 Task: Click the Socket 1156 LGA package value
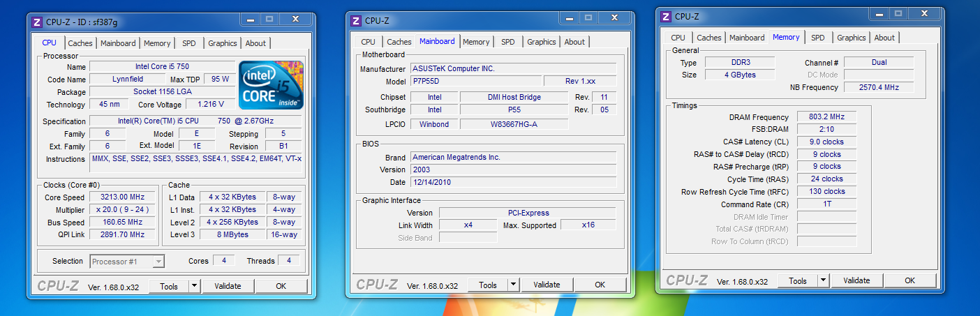point(162,92)
